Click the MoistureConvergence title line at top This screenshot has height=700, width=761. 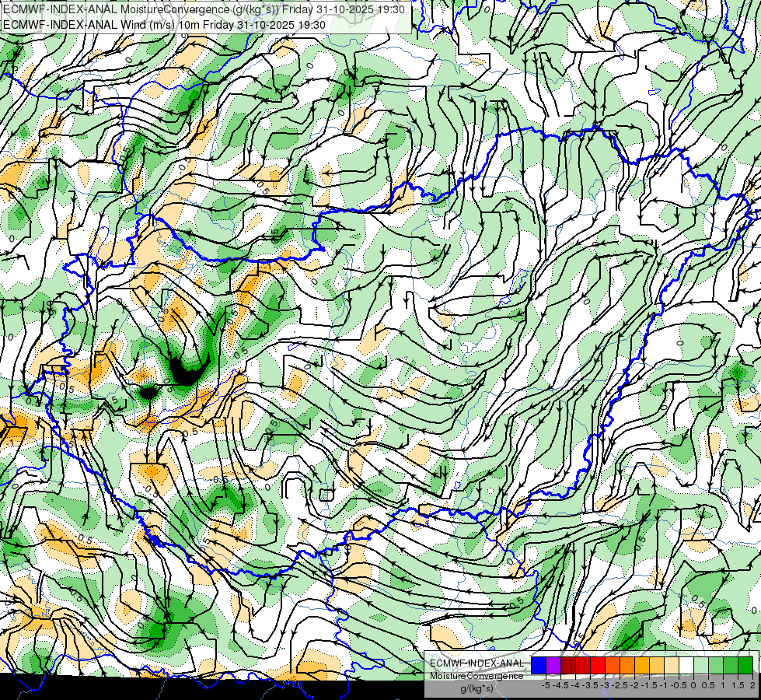click(x=204, y=9)
